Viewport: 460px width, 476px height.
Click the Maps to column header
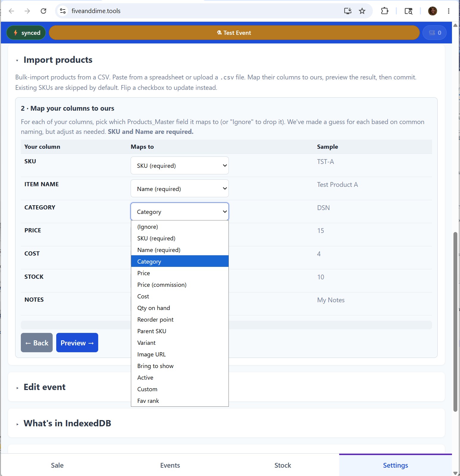142,147
